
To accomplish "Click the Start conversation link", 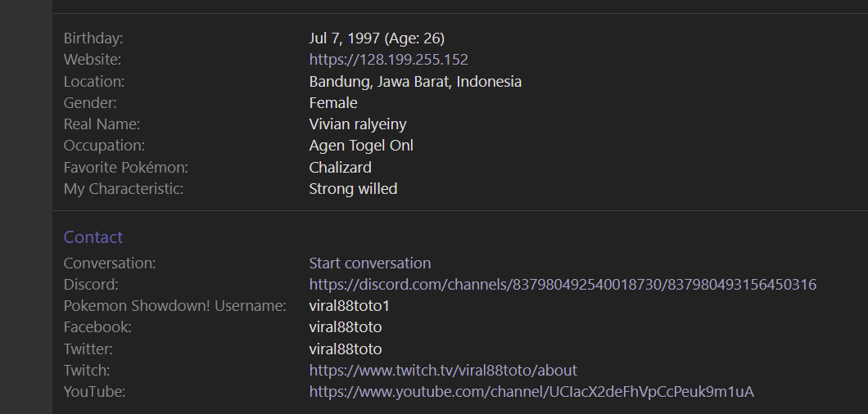I will (370, 263).
